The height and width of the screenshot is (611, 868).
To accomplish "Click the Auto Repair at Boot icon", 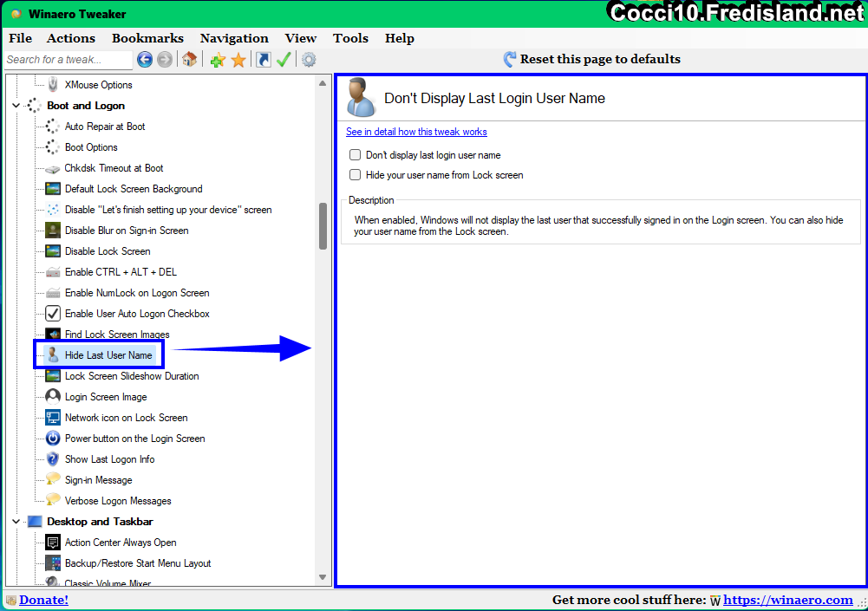I will pos(53,127).
